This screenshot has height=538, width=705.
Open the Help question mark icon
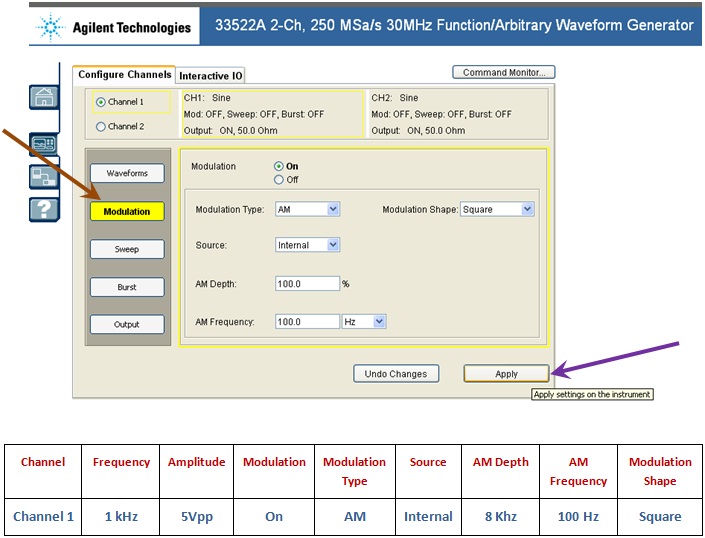pos(44,209)
